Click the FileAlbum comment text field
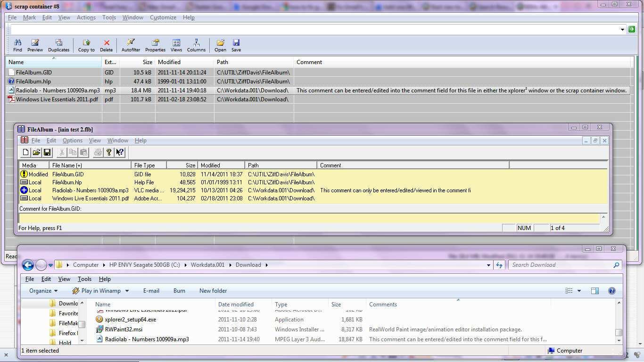 (x=309, y=218)
